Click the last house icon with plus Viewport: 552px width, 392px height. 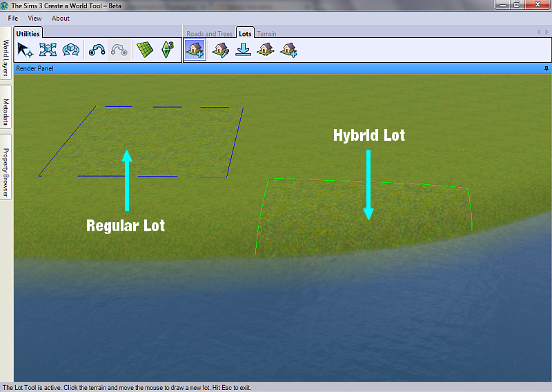288,50
